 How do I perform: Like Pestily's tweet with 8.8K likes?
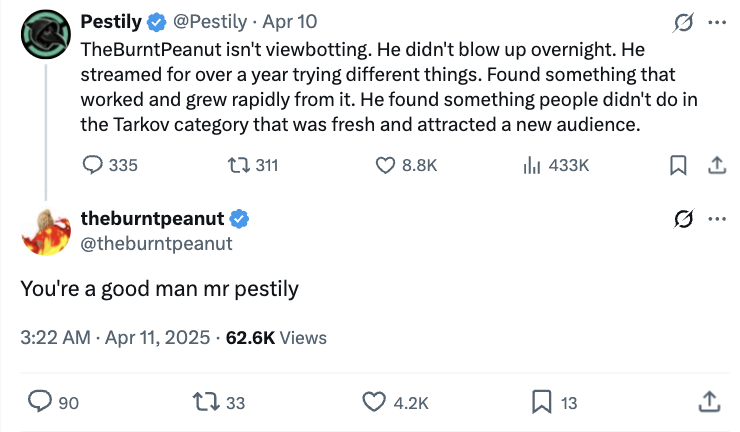click(x=385, y=165)
